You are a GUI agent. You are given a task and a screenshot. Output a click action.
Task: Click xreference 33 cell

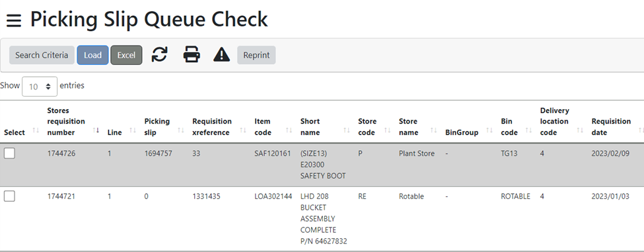click(x=196, y=153)
